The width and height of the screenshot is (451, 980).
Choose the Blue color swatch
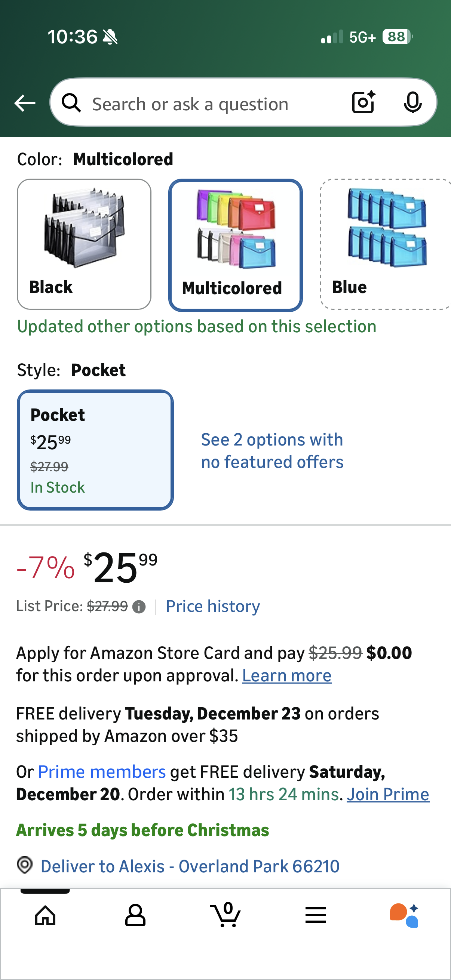pos(385,244)
